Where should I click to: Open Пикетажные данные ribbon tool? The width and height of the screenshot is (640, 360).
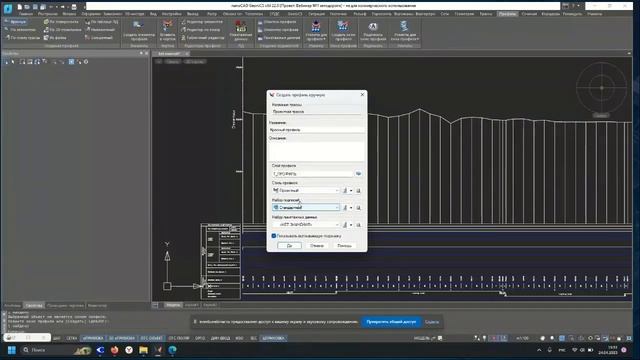(x=241, y=31)
